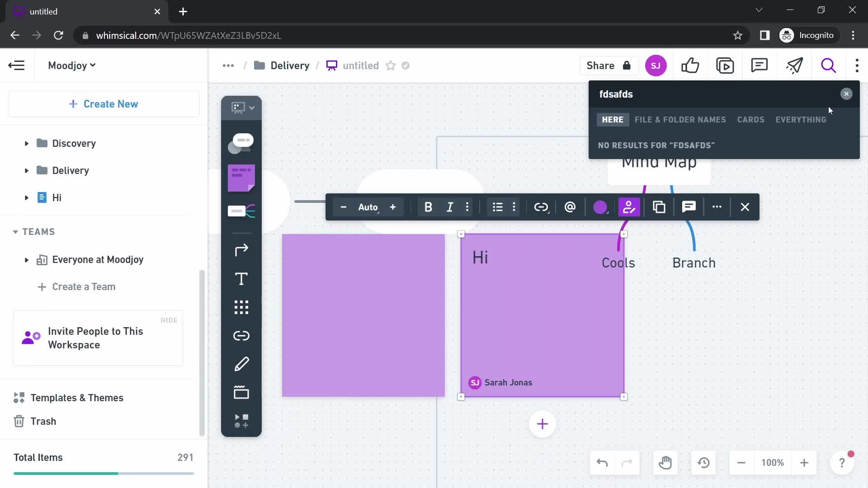Clear the search with the X button
This screenshot has width=868, height=488.
tap(846, 94)
